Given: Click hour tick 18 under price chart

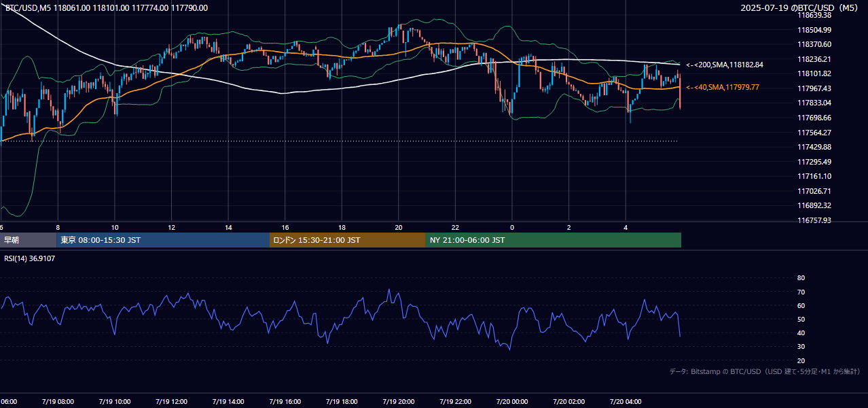Looking at the screenshot, I should point(342,228).
